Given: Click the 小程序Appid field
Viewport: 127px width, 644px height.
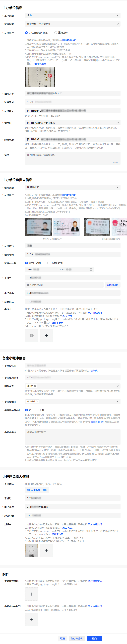Looking at the screenshot, I should 73,377.
